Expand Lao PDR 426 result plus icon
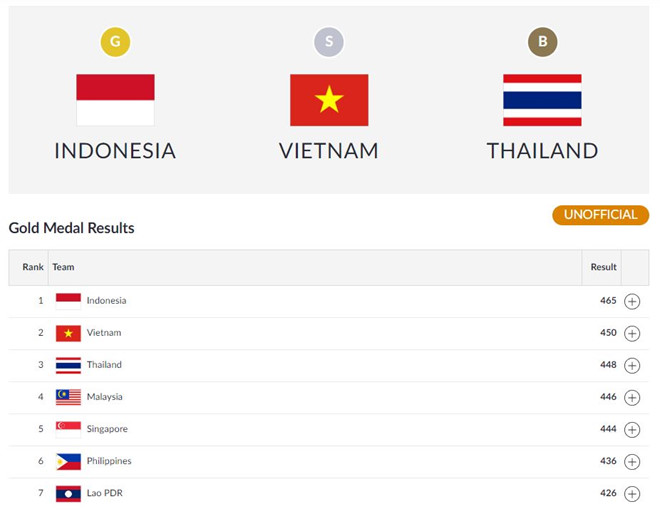 click(x=632, y=494)
